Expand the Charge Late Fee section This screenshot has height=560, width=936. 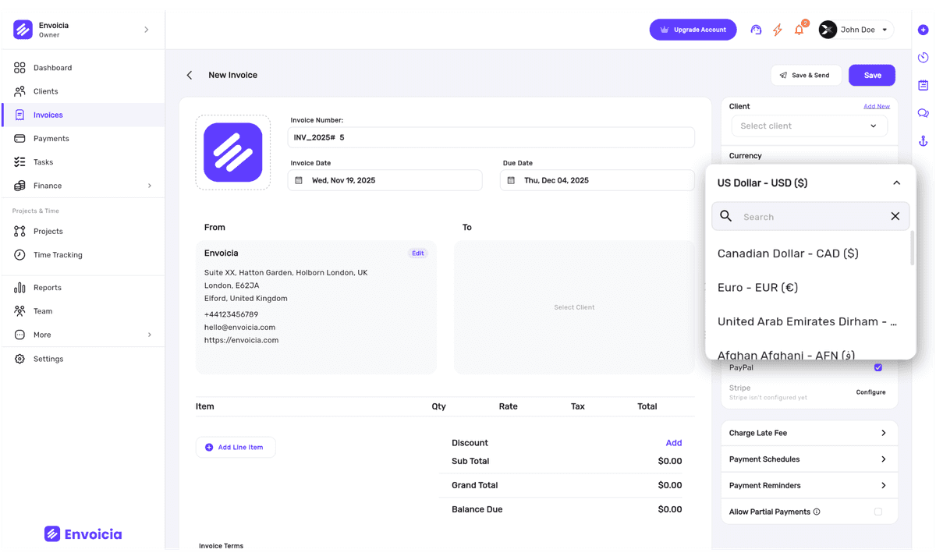pos(809,432)
